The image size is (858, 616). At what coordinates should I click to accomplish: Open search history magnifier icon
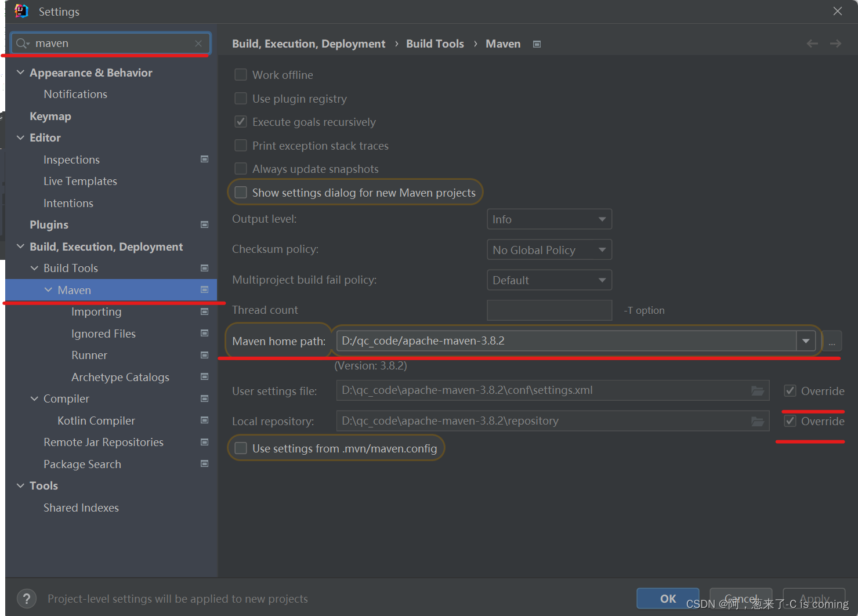pyautogui.click(x=23, y=44)
